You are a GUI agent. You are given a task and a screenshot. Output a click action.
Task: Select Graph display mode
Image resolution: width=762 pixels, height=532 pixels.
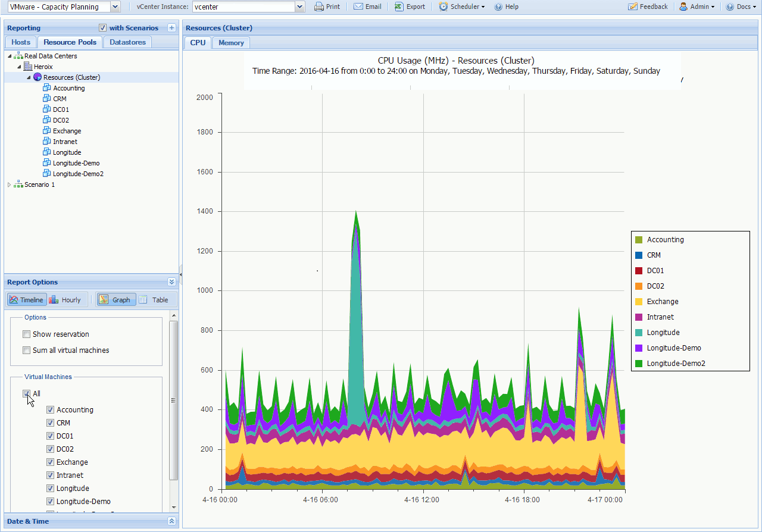pyautogui.click(x=116, y=300)
